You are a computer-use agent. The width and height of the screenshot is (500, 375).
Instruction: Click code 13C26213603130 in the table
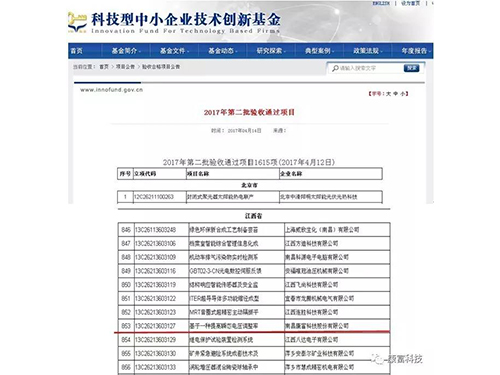(155, 353)
